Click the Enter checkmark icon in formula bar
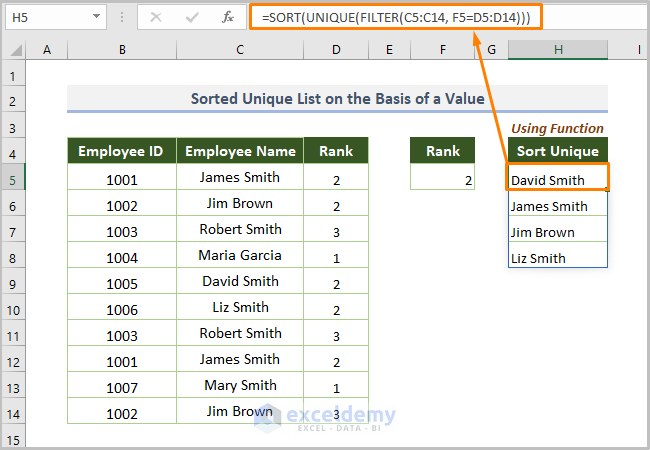The width and height of the screenshot is (650, 450). click(x=193, y=17)
